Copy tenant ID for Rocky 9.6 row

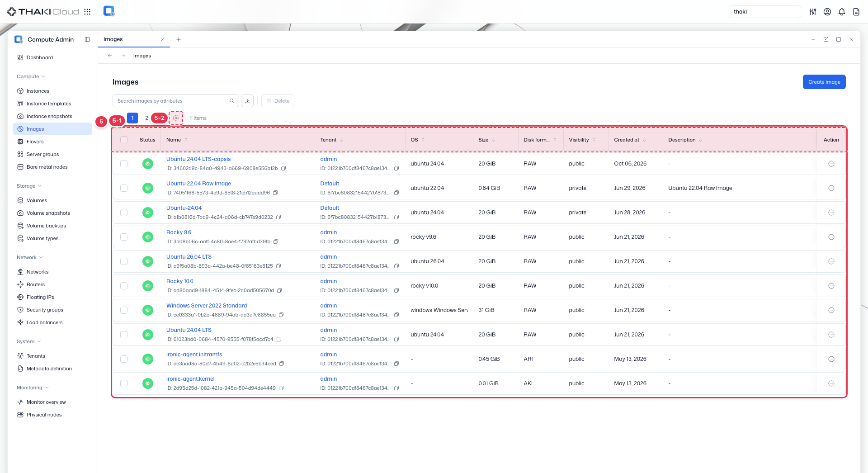(x=396, y=241)
